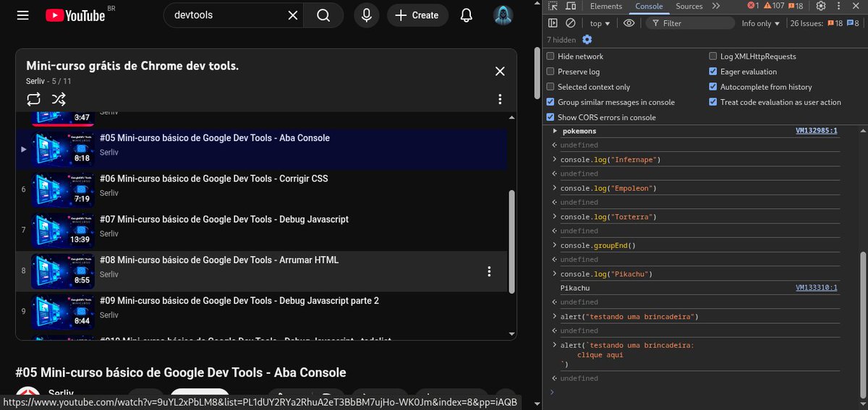The image size is (868, 410).
Task: Clear the search box with the X icon
Action: click(292, 15)
